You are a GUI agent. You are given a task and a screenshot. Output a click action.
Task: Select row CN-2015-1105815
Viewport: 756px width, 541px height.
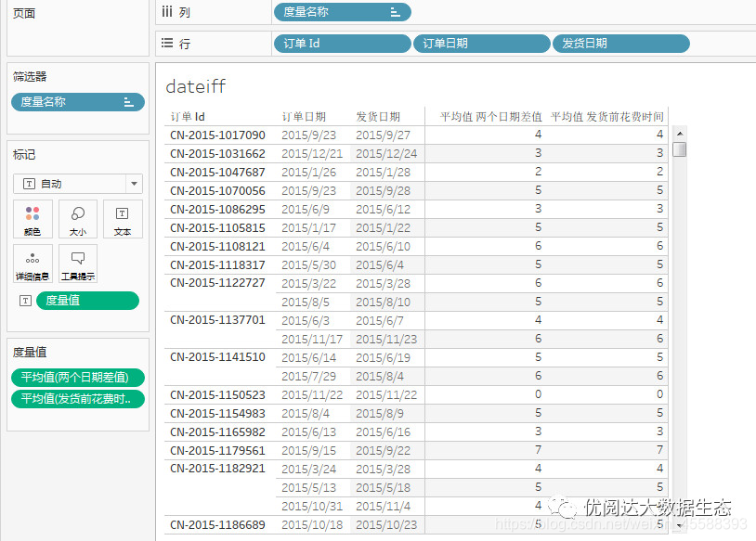pyautogui.click(x=217, y=228)
